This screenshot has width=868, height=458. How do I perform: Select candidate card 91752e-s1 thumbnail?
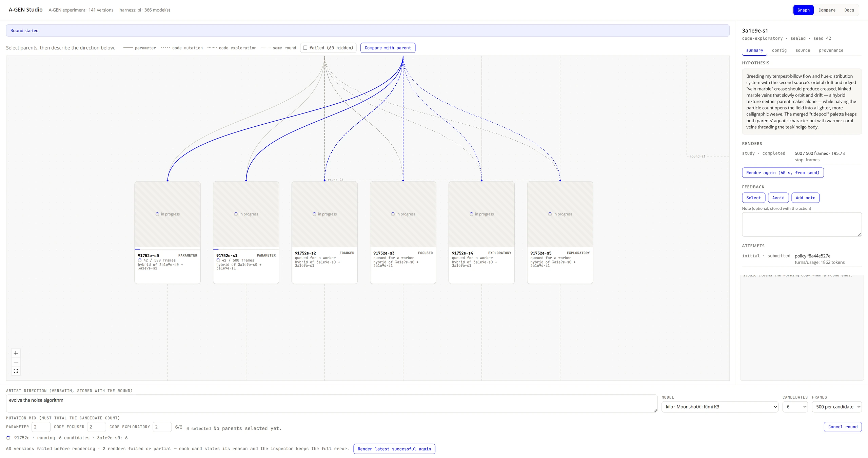click(246, 214)
